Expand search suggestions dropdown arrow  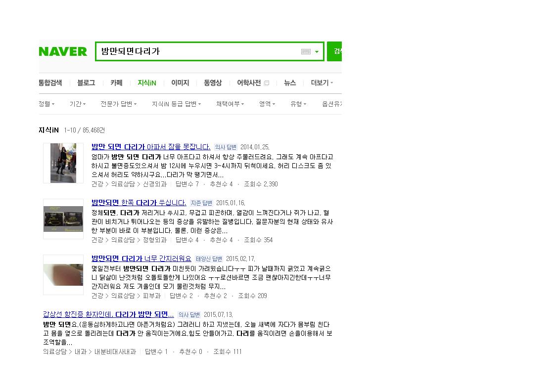(x=317, y=52)
